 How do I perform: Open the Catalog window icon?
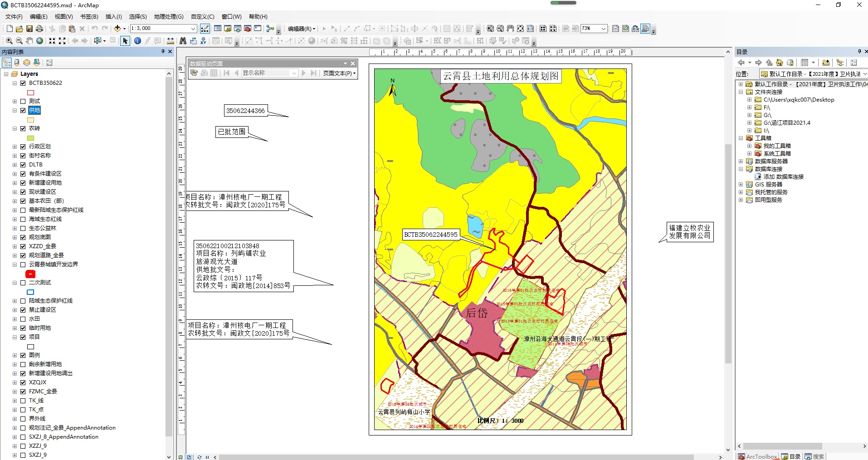(228, 29)
